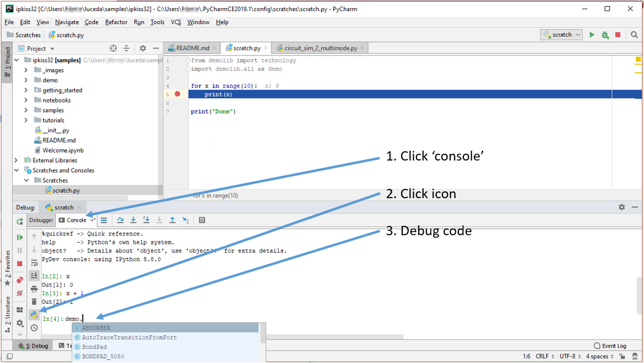Click the Debug bug icon in toolbar

605,35
